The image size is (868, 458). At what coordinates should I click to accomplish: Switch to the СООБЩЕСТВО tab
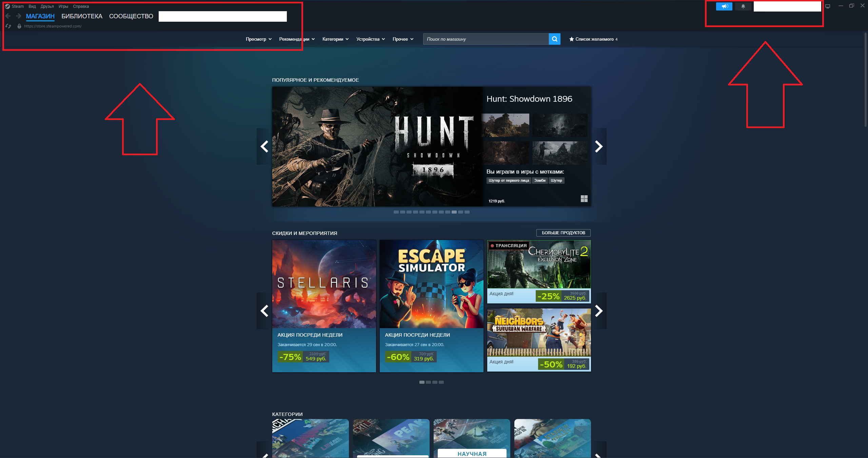131,16
